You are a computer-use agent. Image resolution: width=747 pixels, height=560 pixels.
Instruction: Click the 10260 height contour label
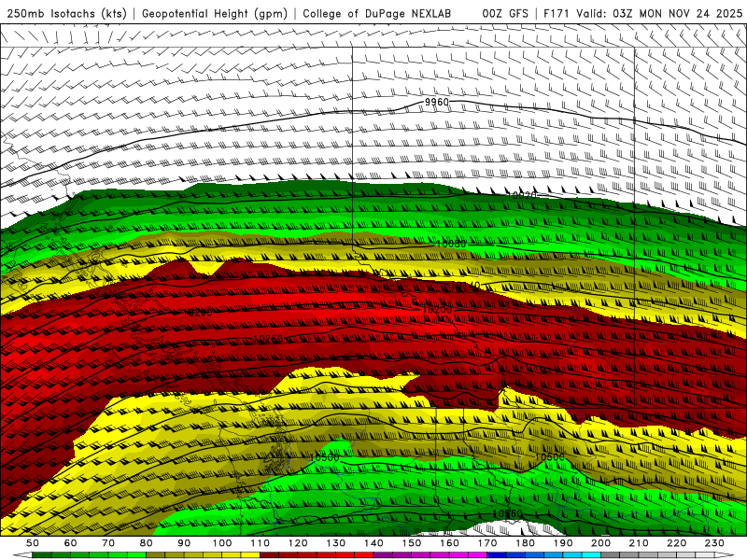pyautogui.click(x=268, y=339)
